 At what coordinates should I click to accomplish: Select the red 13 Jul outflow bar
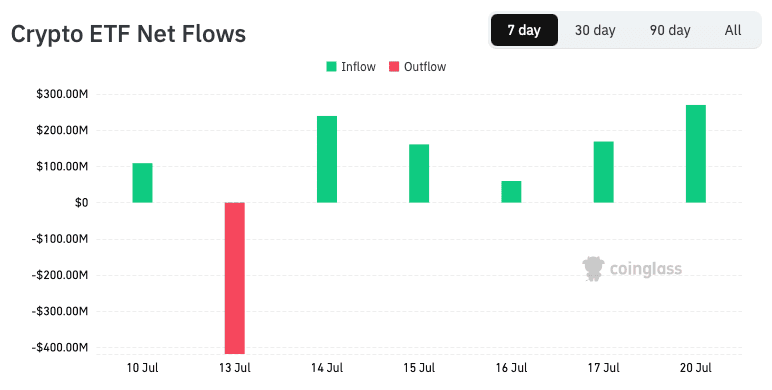pos(235,278)
